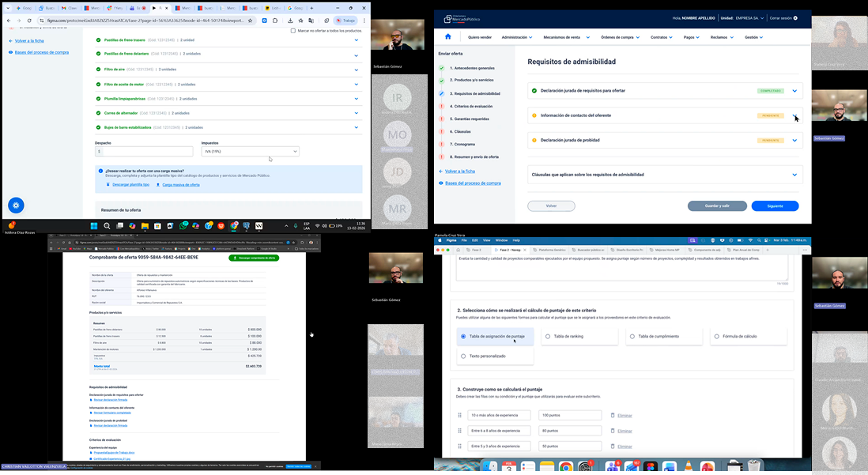
Task: Select the 'Tabla de ranking' radio option
Action: point(548,337)
